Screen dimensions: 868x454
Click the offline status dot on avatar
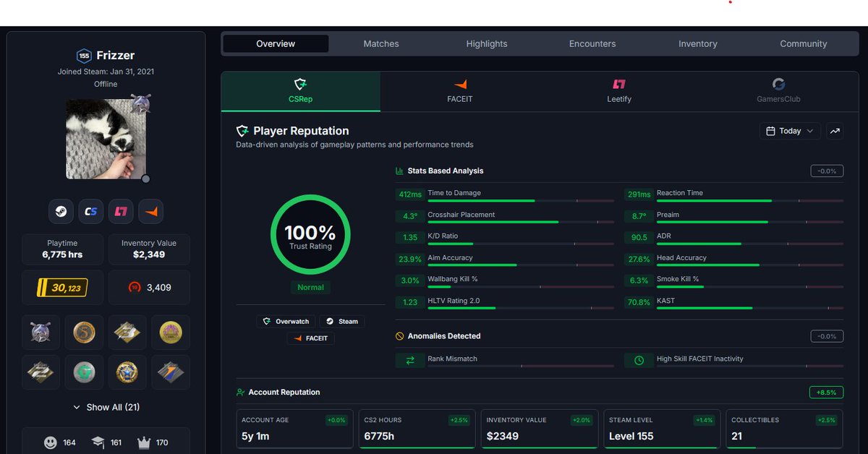coord(145,179)
